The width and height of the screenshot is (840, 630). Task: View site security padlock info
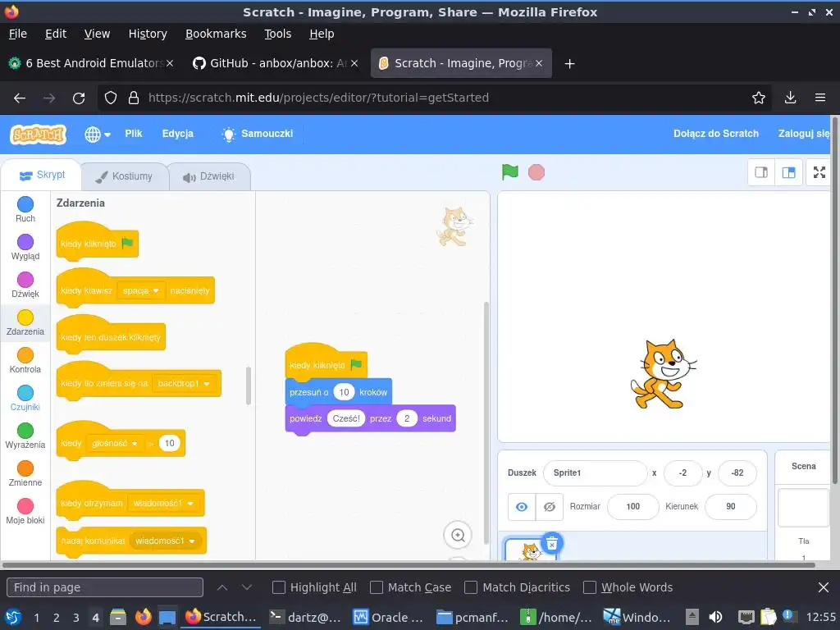(x=134, y=98)
